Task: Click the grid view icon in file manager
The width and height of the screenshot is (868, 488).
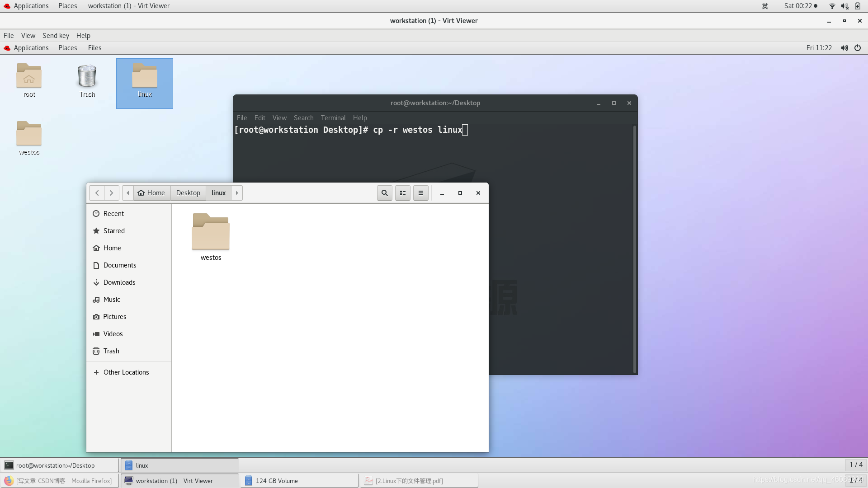Action: point(402,192)
